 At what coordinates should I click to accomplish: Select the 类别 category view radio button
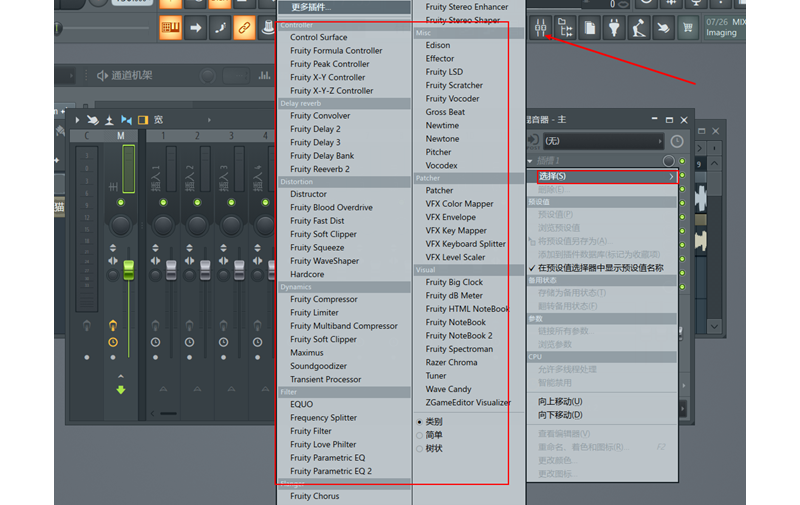[419, 422]
